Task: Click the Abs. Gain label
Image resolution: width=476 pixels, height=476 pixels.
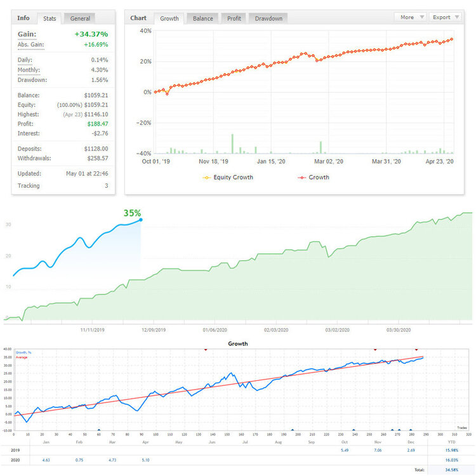Action: (30, 44)
